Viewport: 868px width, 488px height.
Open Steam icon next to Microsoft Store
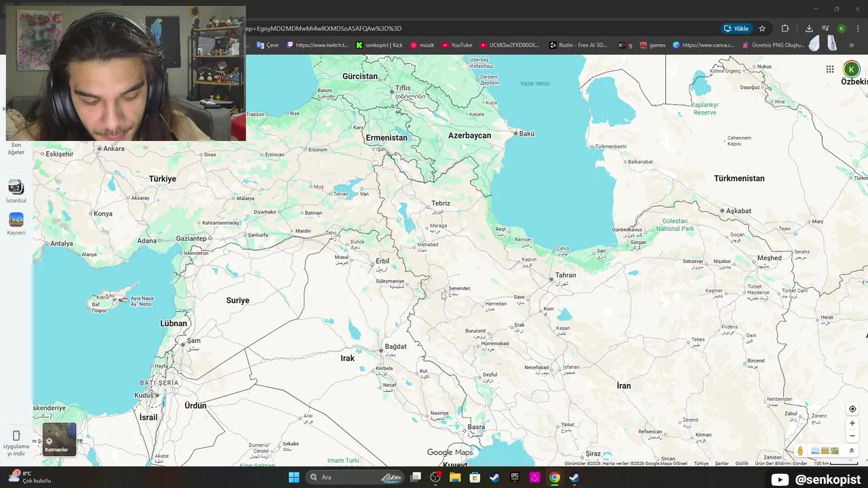[494, 477]
